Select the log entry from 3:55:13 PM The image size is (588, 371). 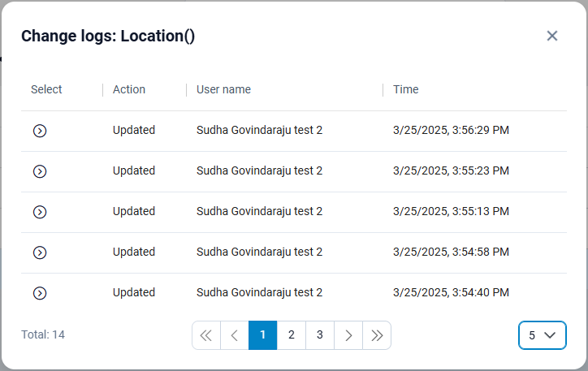click(40, 212)
